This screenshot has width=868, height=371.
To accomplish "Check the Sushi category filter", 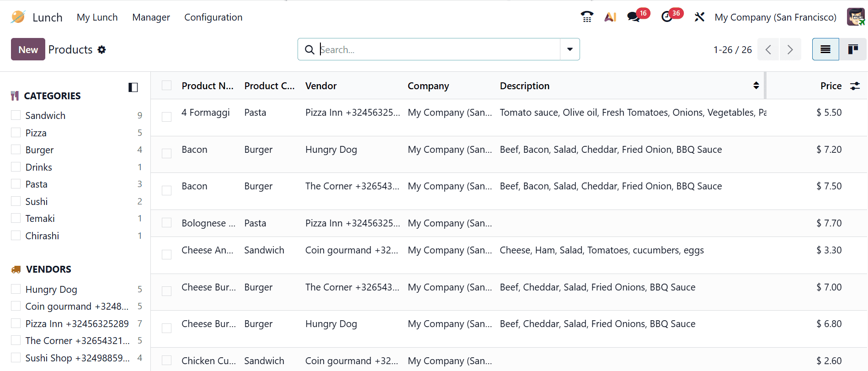I will (16, 201).
